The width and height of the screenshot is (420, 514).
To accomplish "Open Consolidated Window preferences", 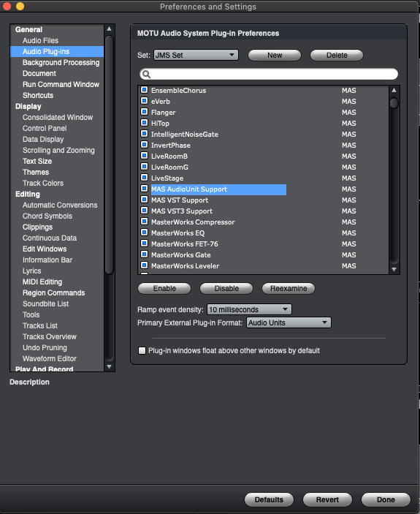I will point(57,118).
